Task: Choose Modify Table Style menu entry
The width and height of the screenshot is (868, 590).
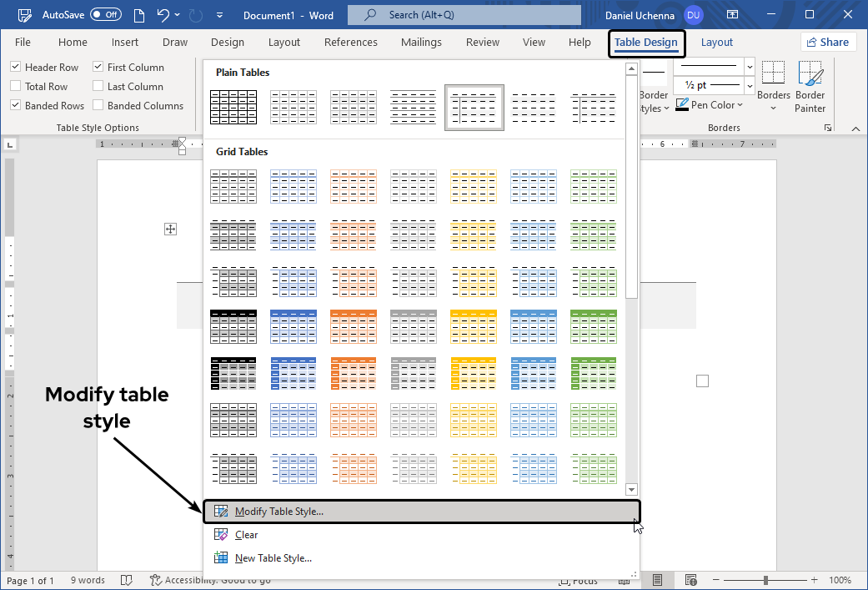Action: (279, 512)
